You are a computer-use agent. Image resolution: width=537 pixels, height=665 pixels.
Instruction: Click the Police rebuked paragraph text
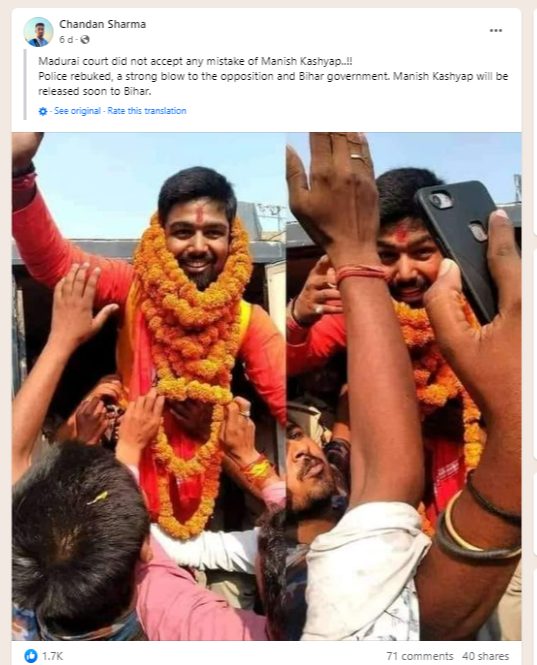tap(273, 84)
